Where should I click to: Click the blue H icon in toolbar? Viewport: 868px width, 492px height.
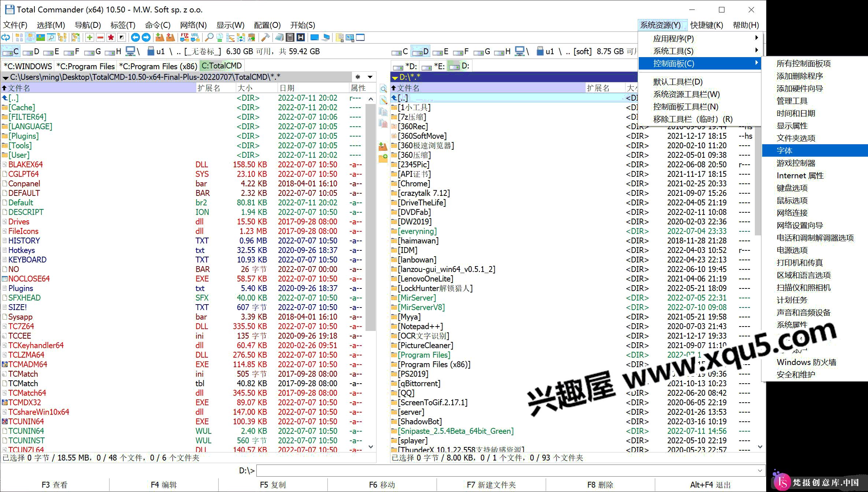coord(301,37)
